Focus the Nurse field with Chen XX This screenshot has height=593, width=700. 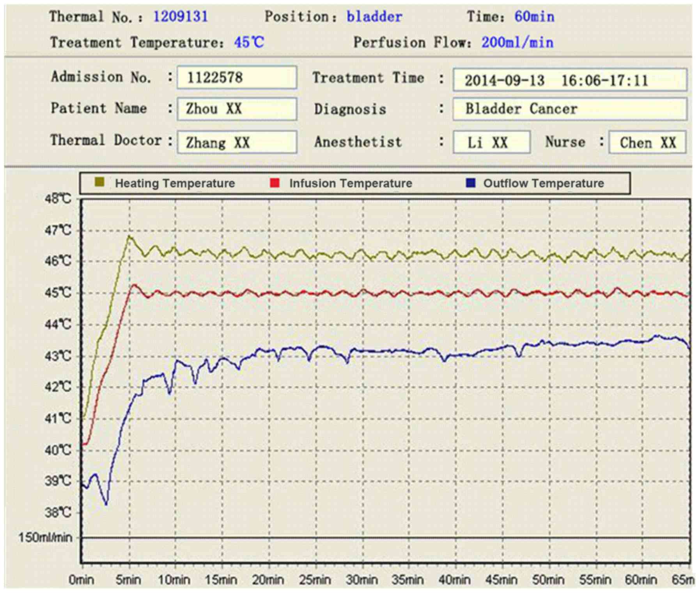(x=647, y=142)
